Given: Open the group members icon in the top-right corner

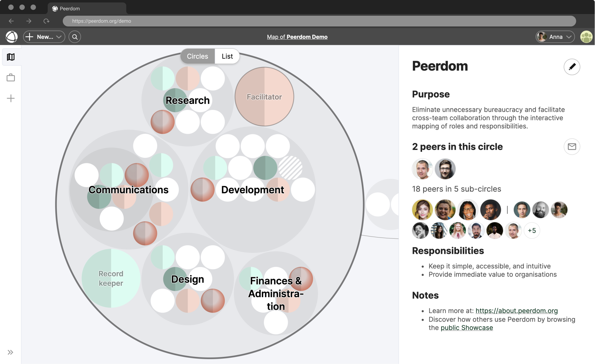Looking at the screenshot, I should [586, 37].
